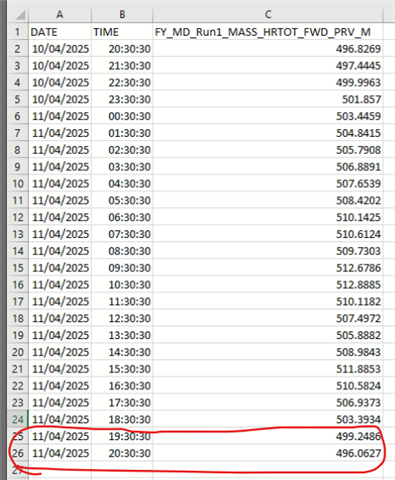
Task: Click the FY_MD_Run1_MASS_HRTOT_FWD_PRV_M header cell
Action: click(268, 32)
